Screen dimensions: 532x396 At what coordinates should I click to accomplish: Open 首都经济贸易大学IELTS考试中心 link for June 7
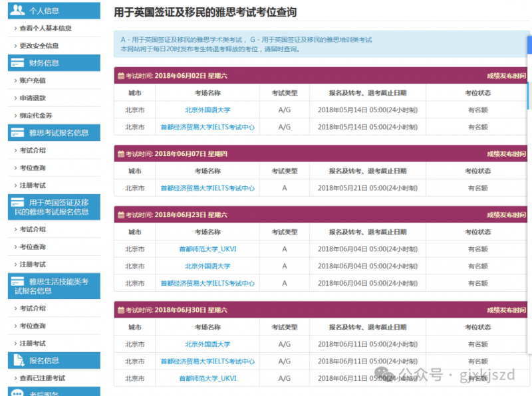[207, 188]
